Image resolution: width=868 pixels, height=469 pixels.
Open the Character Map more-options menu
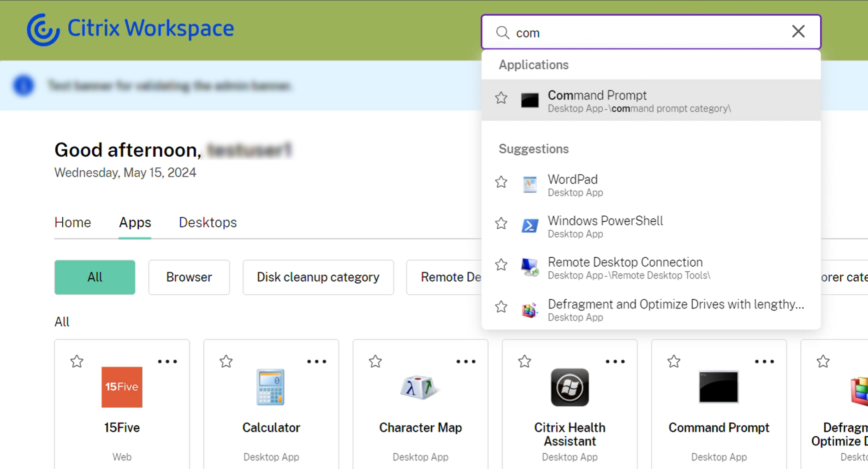coord(466,362)
